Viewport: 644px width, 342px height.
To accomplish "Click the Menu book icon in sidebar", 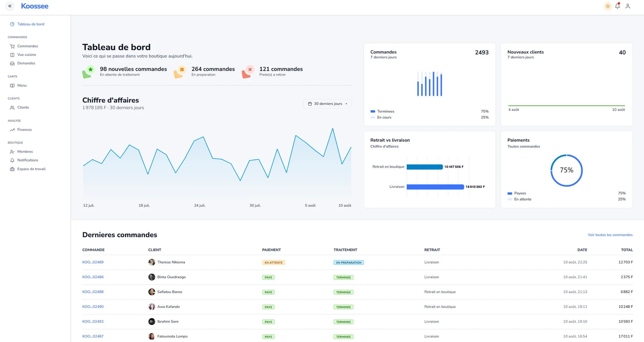I will [12, 85].
